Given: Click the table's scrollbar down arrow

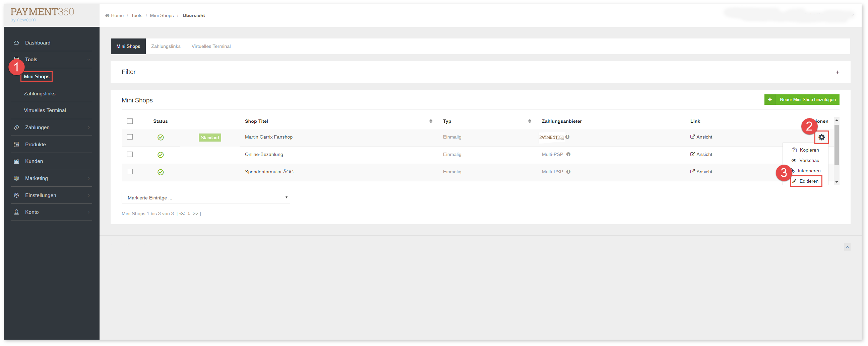Looking at the screenshot, I should tap(836, 182).
